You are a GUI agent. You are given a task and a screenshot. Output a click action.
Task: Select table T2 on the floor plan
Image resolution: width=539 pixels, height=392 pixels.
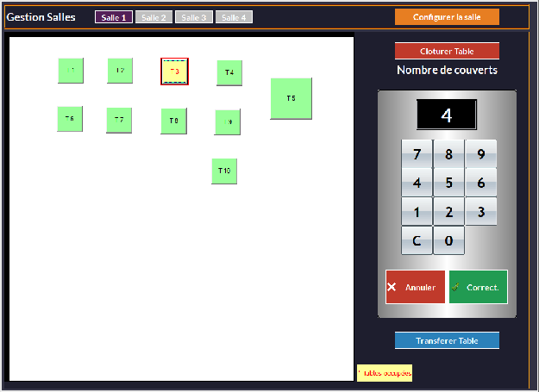(120, 71)
